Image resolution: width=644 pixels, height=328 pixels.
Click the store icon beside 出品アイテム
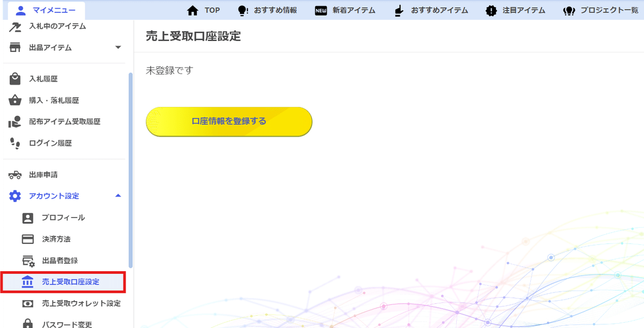click(15, 48)
